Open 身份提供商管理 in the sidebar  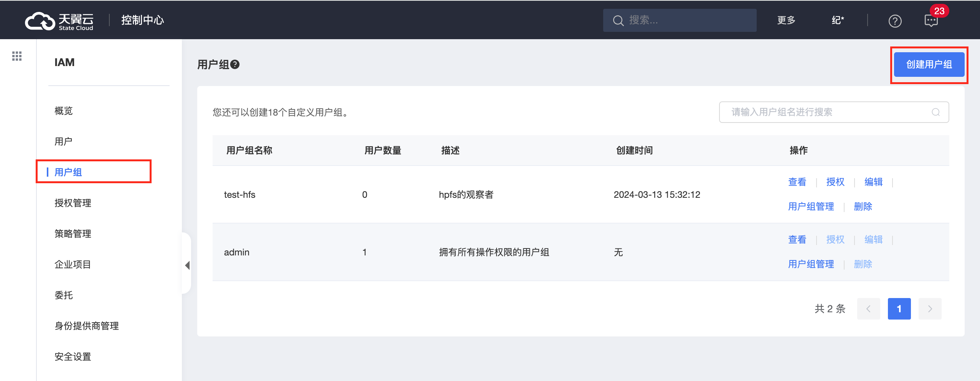(87, 326)
